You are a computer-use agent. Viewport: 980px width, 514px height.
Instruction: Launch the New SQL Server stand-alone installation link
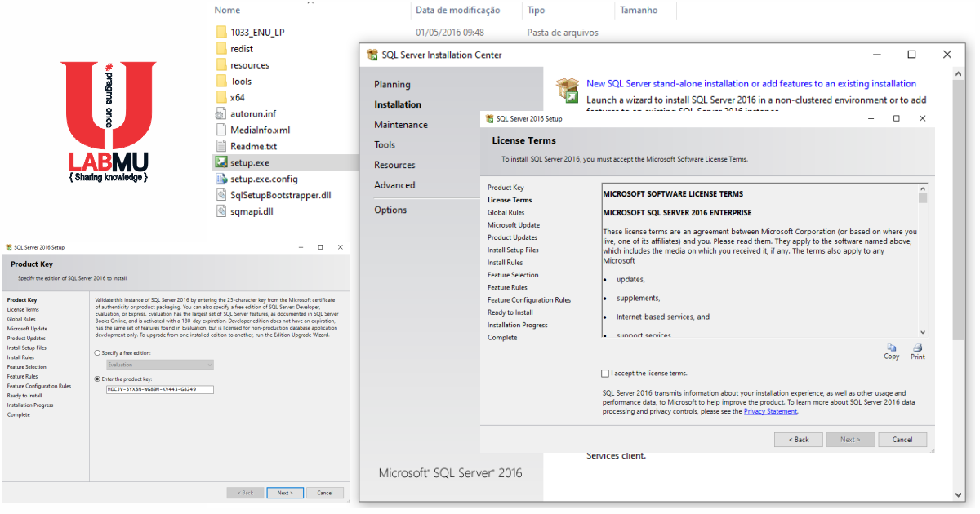click(751, 83)
